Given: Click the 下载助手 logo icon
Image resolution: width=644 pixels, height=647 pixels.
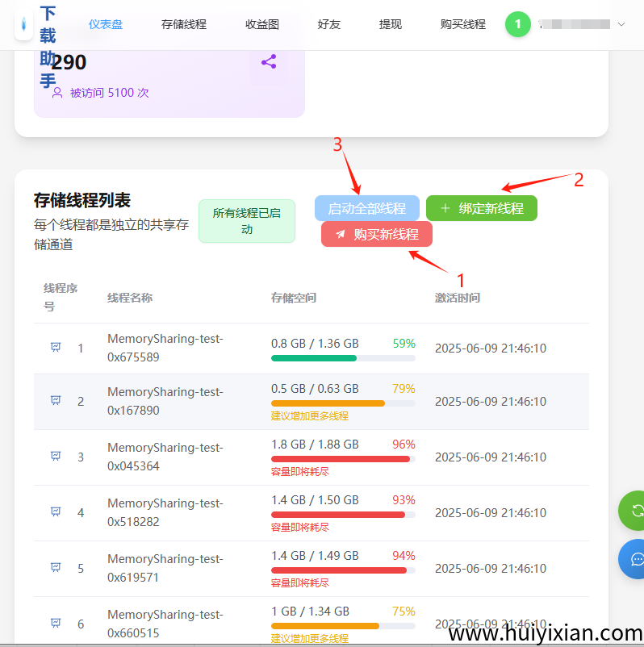Looking at the screenshot, I should (24, 25).
